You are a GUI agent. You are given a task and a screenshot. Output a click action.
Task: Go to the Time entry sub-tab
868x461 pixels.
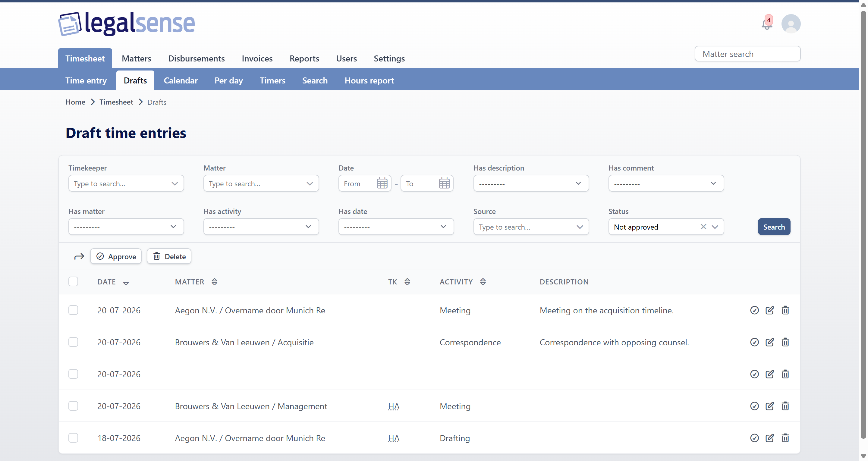86,80
